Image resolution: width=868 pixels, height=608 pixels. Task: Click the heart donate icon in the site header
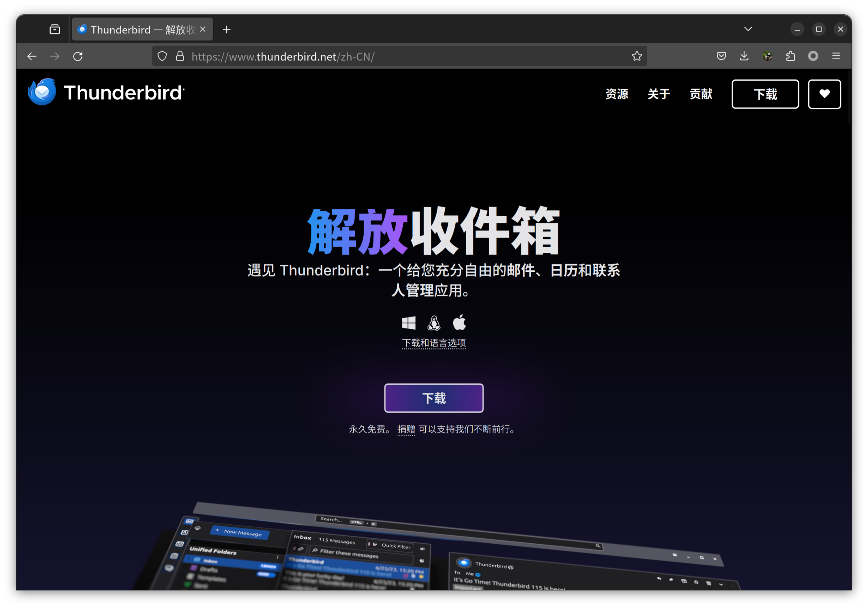tap(824, 94)
